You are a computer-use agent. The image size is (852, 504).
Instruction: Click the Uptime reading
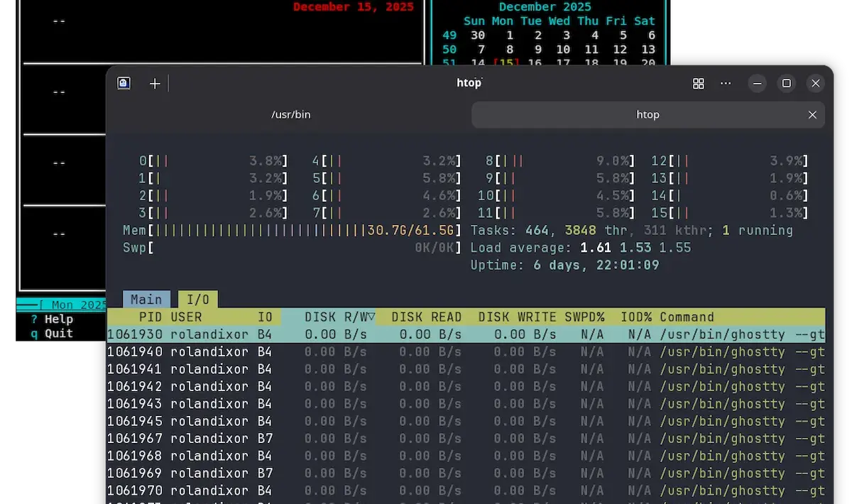click(565, 265)
